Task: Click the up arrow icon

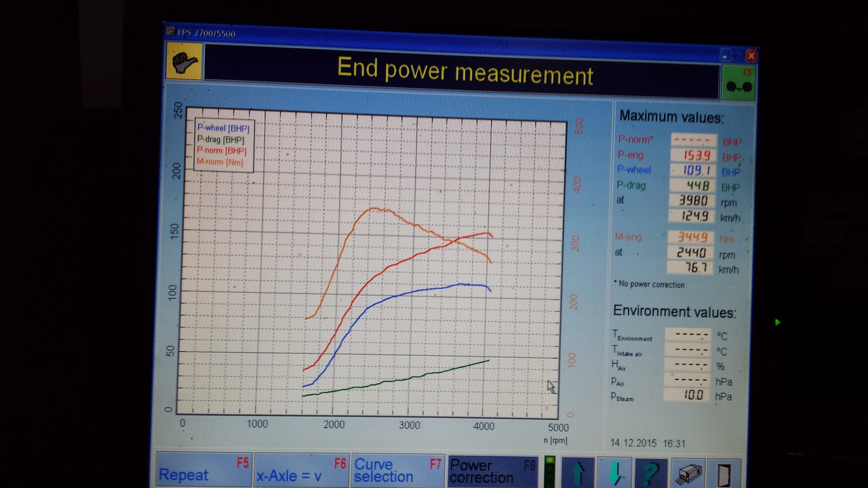Action: [578, 472]
